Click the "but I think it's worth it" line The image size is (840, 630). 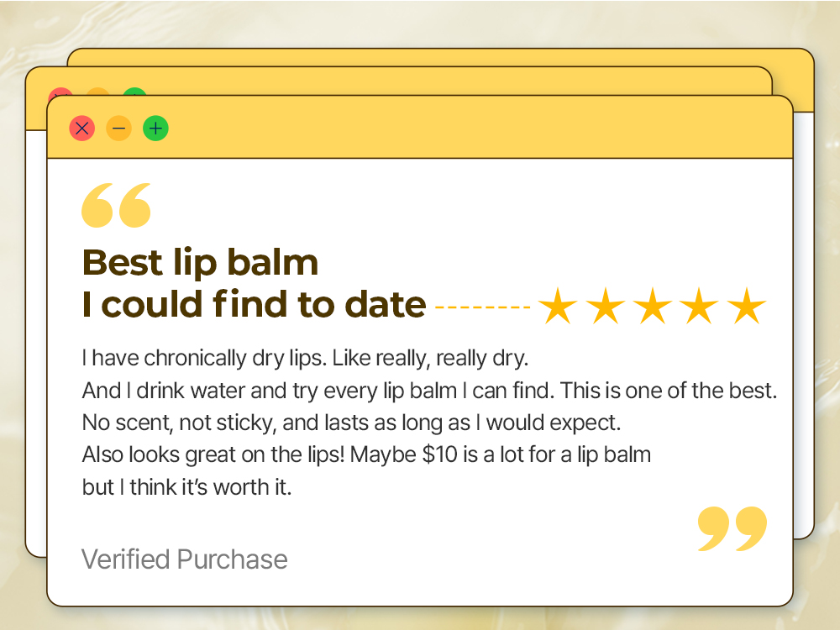coord(186,487)
